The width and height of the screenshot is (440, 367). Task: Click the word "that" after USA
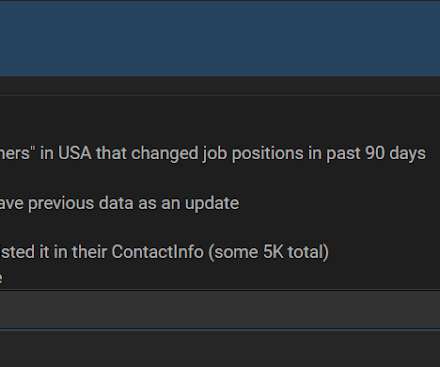(x=111, y=153)
